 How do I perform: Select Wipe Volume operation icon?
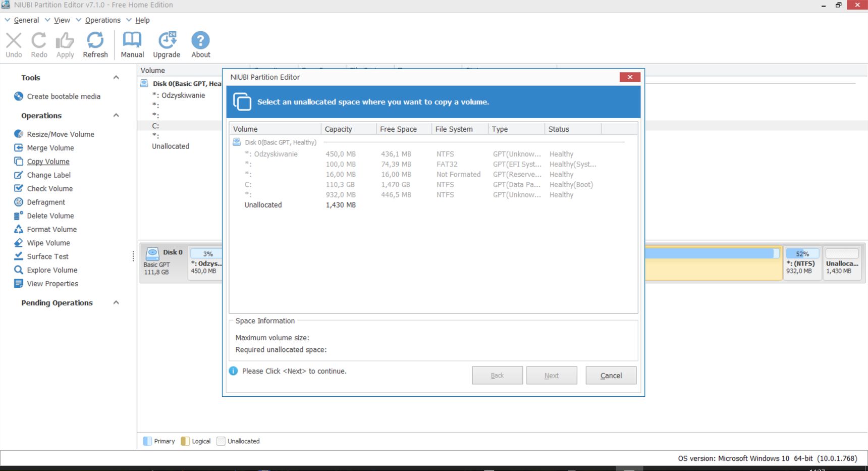(19, 243)
